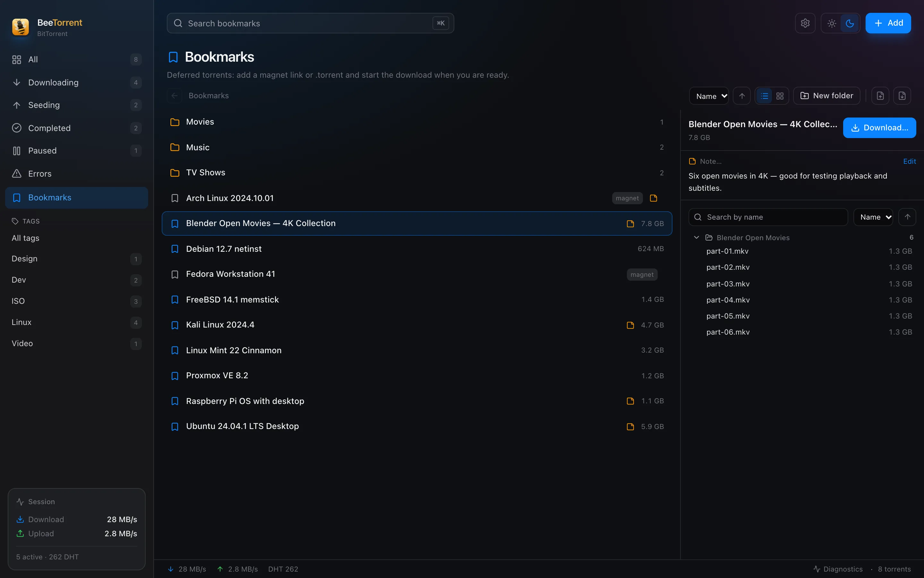Image resolution: width=924 pixels, height=578 pixels.
Task: Open the Music folder
Action: point(416,148)
